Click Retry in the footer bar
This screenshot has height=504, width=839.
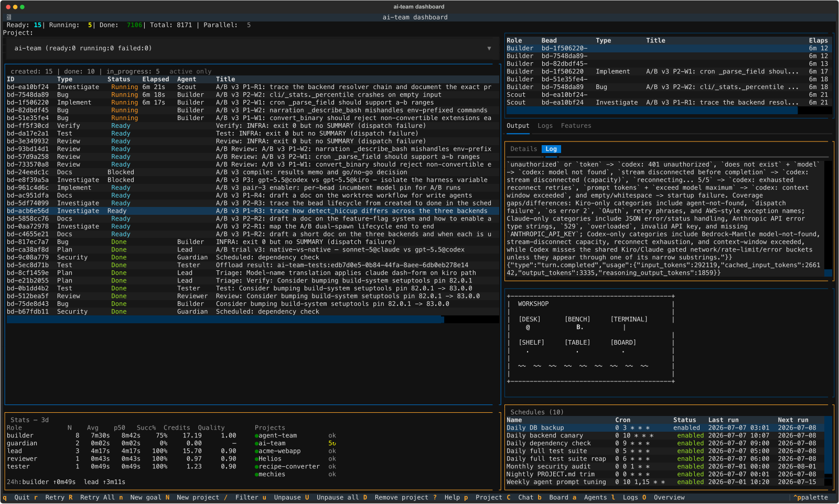pyautogui.click(x=55, y=498)
